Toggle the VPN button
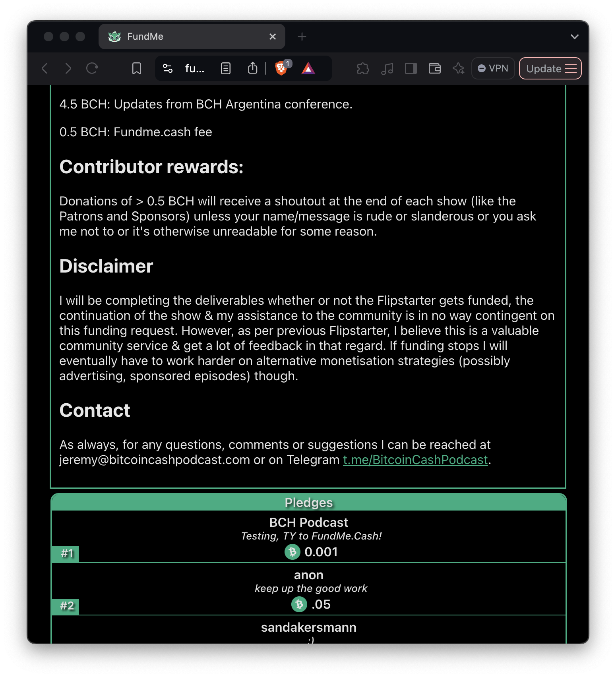Image resolution: width=616 pixels, height=677 pixels. [x=493, y=69]
